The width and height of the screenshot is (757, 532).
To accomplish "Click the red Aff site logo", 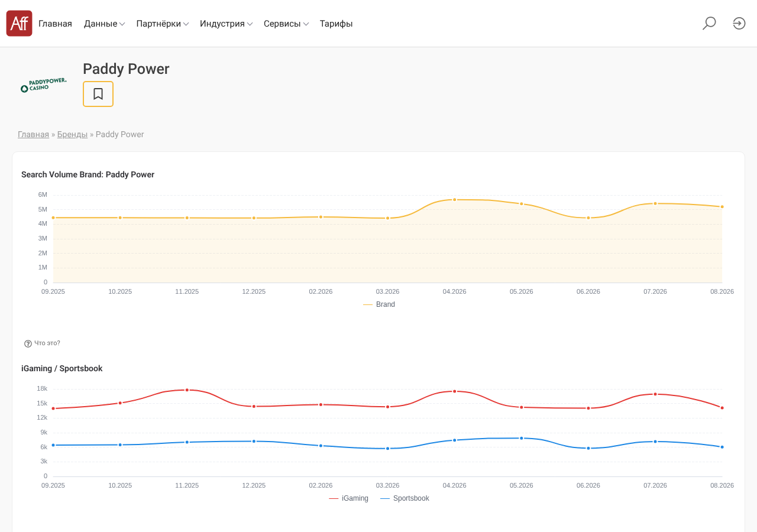I will click(19, 24).
